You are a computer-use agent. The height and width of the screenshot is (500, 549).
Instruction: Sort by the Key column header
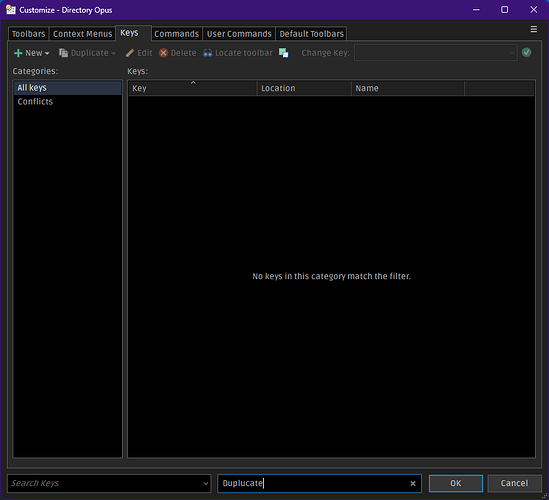pos(193,88)
